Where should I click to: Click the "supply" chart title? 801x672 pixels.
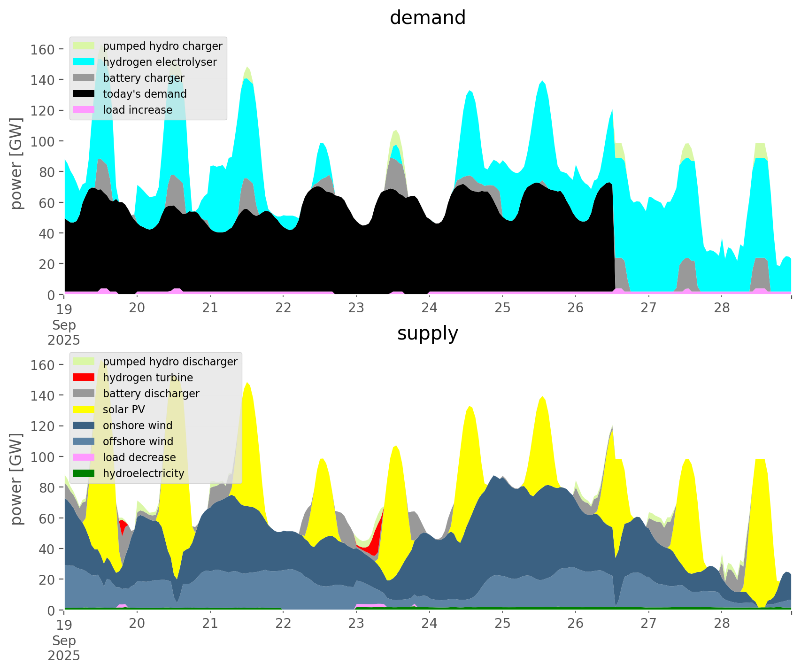coord(427,333)
